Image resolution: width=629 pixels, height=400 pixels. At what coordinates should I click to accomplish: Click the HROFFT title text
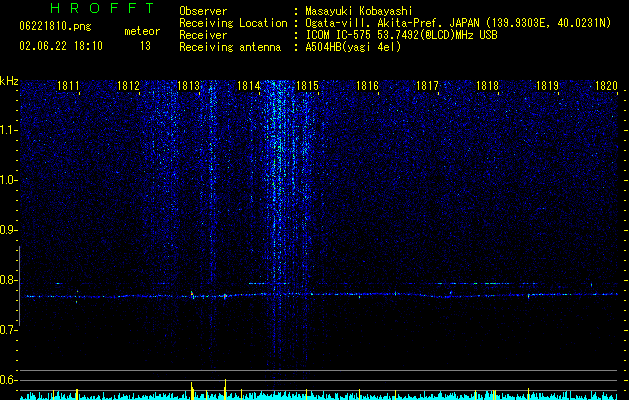click(x=103, y=8)
